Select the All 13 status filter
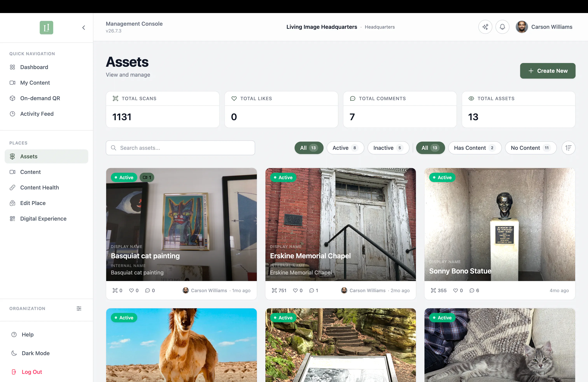The image size is (588, 382). pos(309,148)
